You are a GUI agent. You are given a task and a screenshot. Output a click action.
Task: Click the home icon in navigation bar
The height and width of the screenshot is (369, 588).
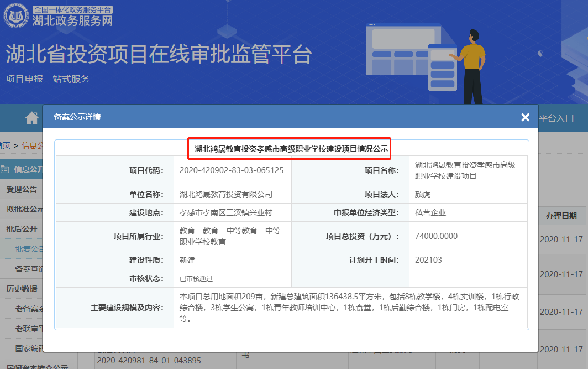click(x=32, y=118)
